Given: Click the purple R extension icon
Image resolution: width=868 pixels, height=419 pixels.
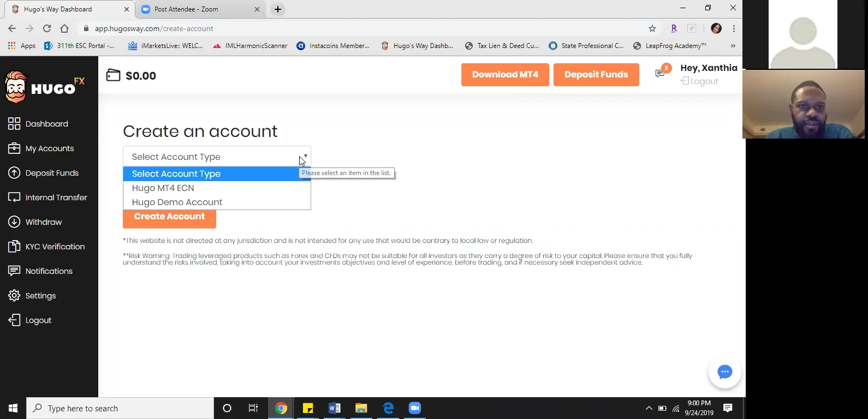Looking at the screenshot, I should [x=674, y=28].
